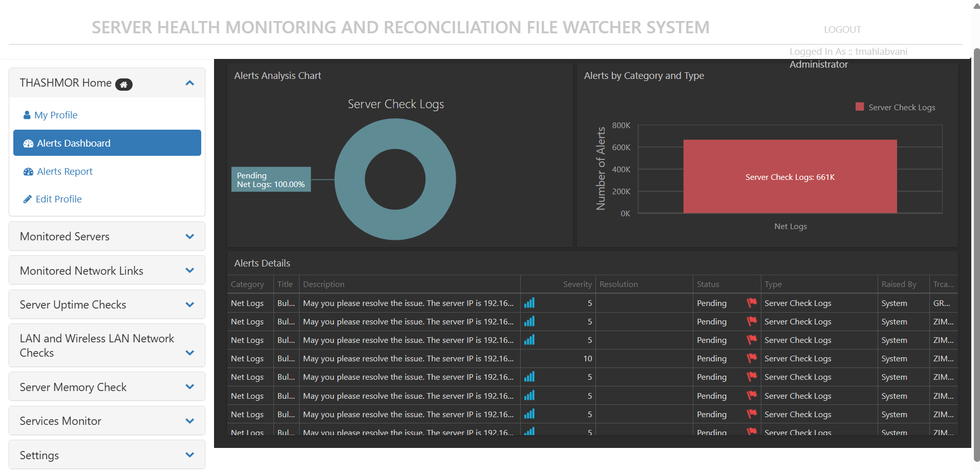The height and width of the screenshot is (471, 980).
Task: Sort the table by Title column header
Action: tap(285, 284)
